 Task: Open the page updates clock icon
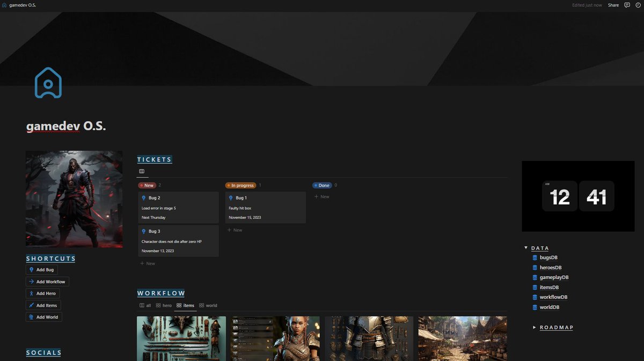638,5
